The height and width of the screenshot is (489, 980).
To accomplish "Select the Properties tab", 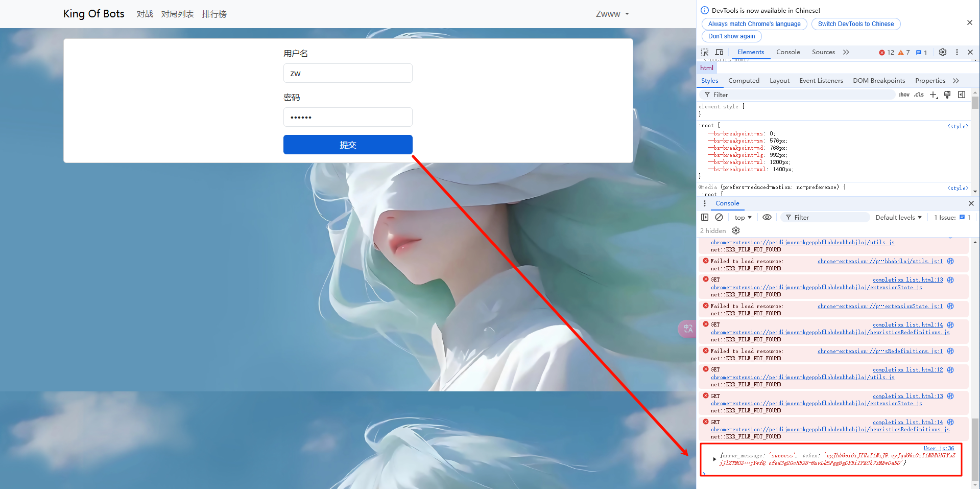I will tap(930, 81).
